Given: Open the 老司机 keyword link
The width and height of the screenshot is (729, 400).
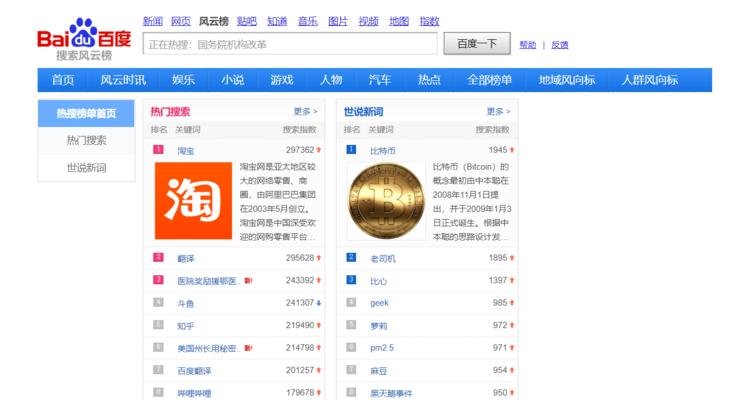Looking at the screenshot, I should (383, 259).
